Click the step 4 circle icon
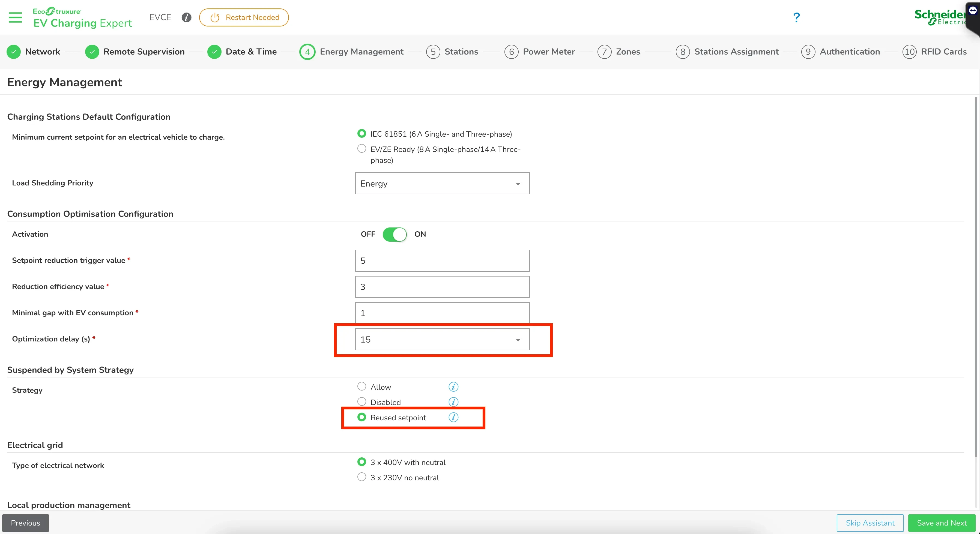 click(x=307, y=52)
